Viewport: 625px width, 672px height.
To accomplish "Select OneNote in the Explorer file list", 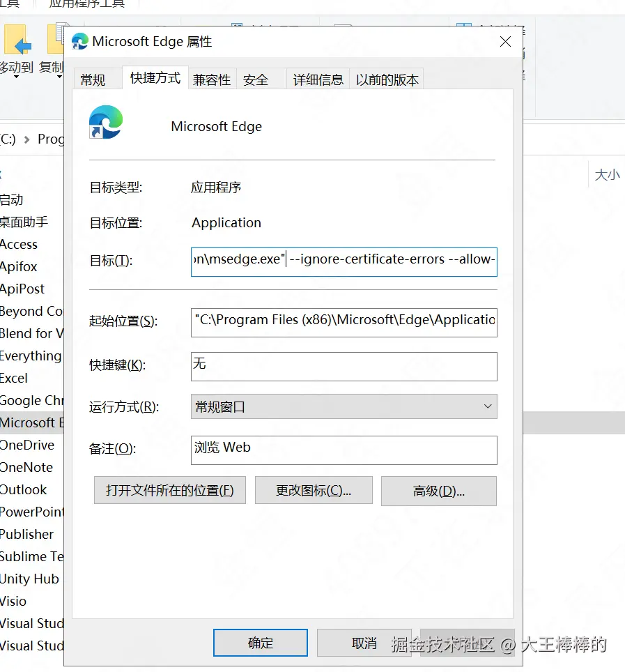I will [26, 467].
